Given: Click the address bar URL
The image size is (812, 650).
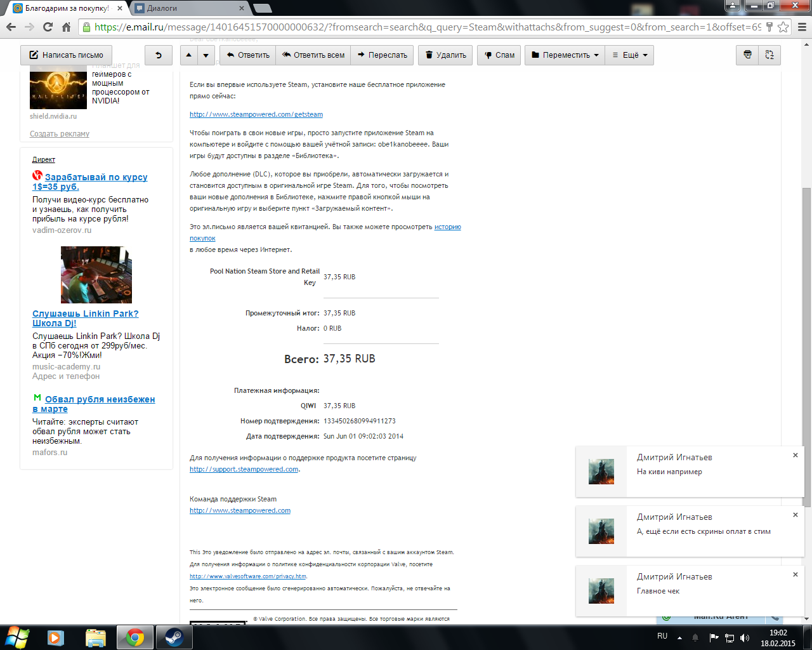Looking at the screenshot, I should point(426,27).
